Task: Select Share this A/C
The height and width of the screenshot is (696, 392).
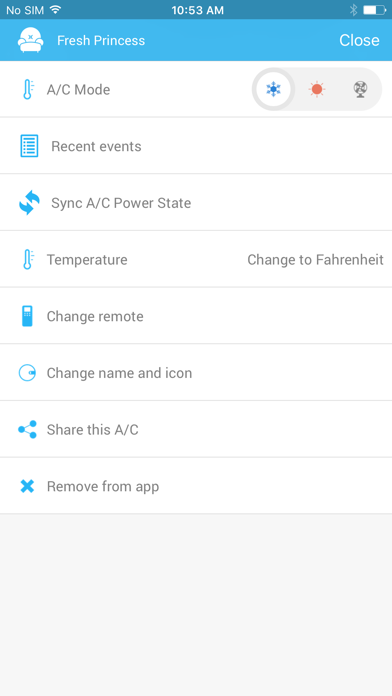Action: [x=196, y=429]
